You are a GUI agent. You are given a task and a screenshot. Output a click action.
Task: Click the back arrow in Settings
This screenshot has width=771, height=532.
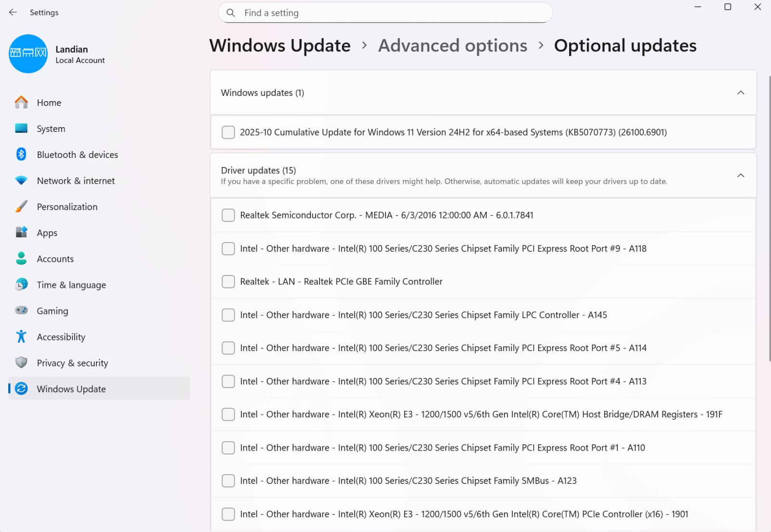click(13, 13)
